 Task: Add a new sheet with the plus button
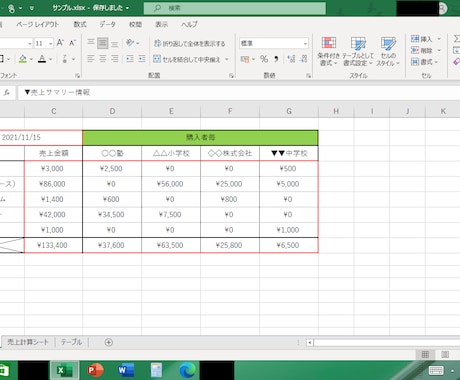pos(108,342)
